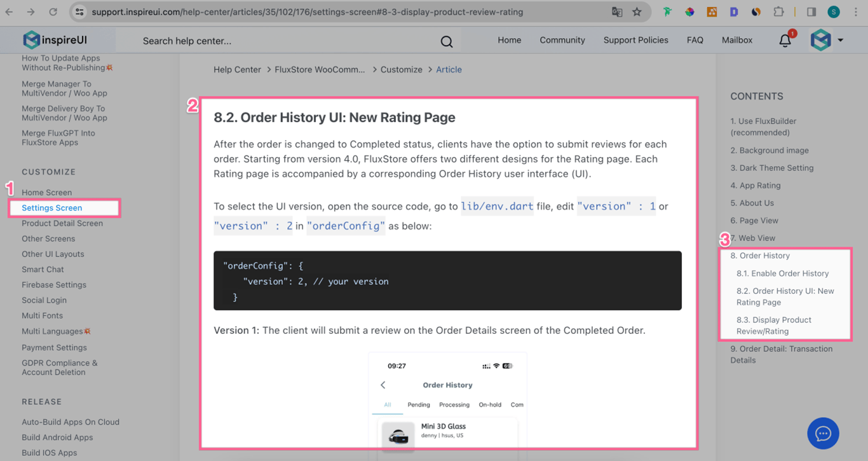This screenshot has width=868, height=461.
Task: Bookmark this page with the star icon
Action: (637, 11)
